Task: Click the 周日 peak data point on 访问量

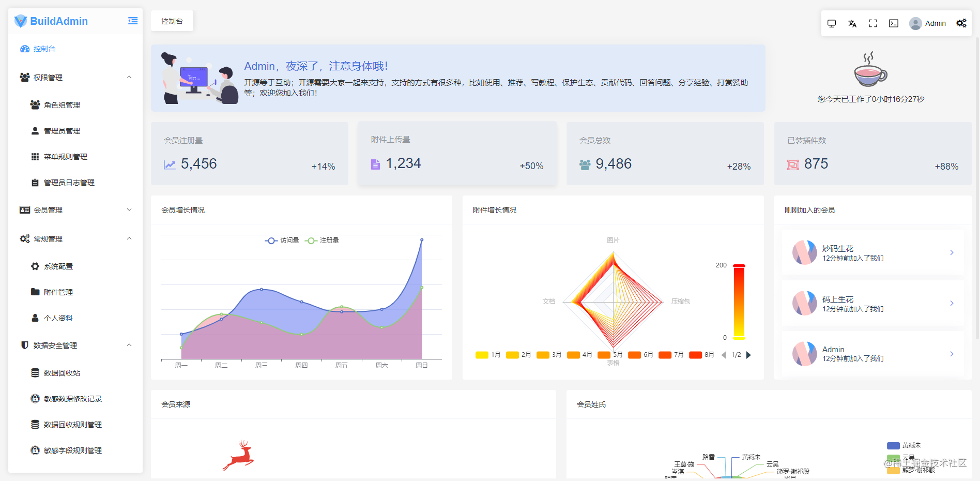Action: [422, 240]
